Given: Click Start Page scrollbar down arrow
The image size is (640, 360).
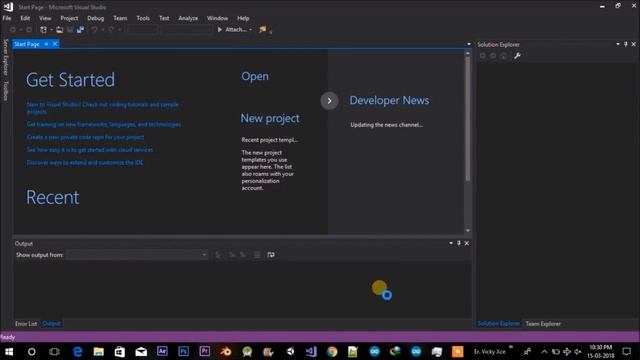Looking at the screenshot, I should (x=468, y=231).
